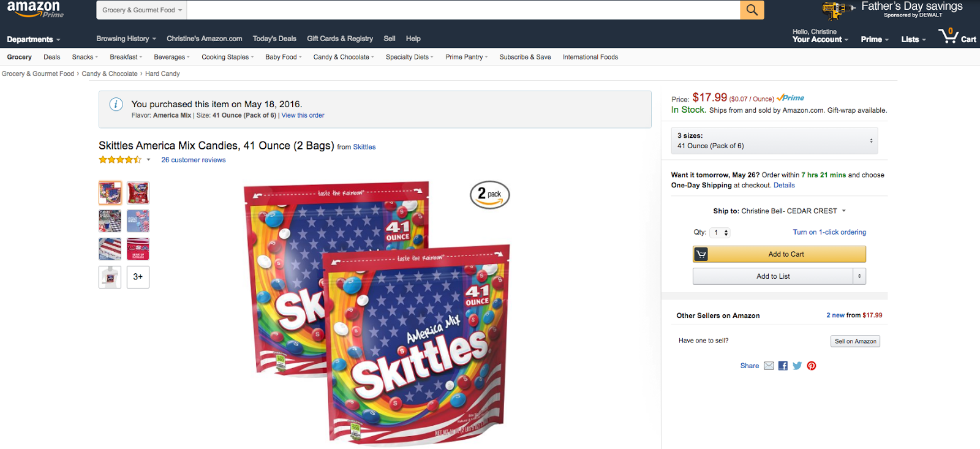Open the Candy & Chocolate tab
Screen dimensions: 980x449
pos(343,57)
